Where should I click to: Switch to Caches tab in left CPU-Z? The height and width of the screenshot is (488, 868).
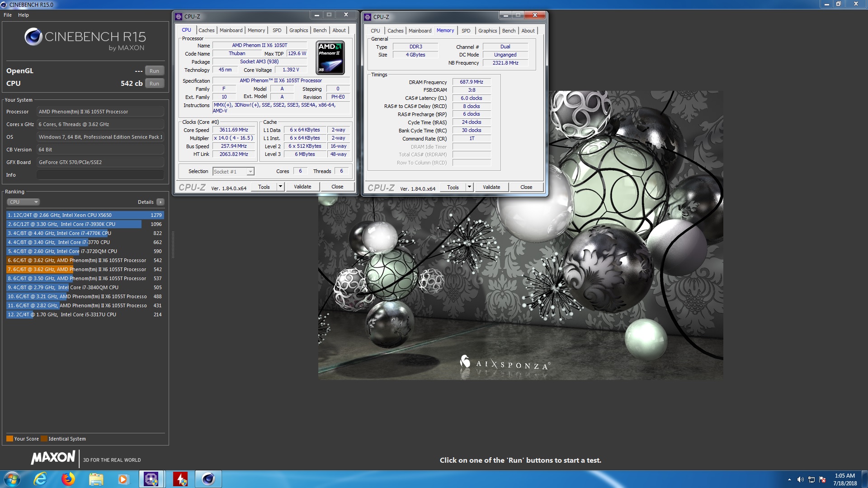(207, 30)
